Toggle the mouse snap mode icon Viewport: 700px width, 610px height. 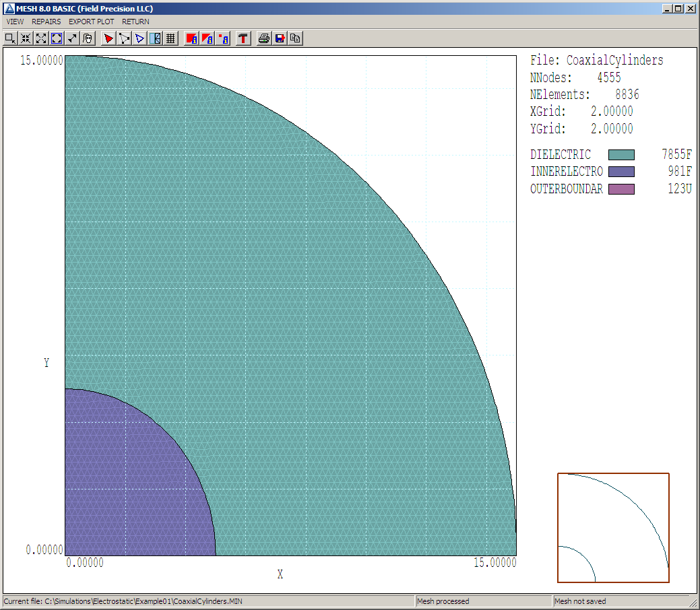[88, 38]
